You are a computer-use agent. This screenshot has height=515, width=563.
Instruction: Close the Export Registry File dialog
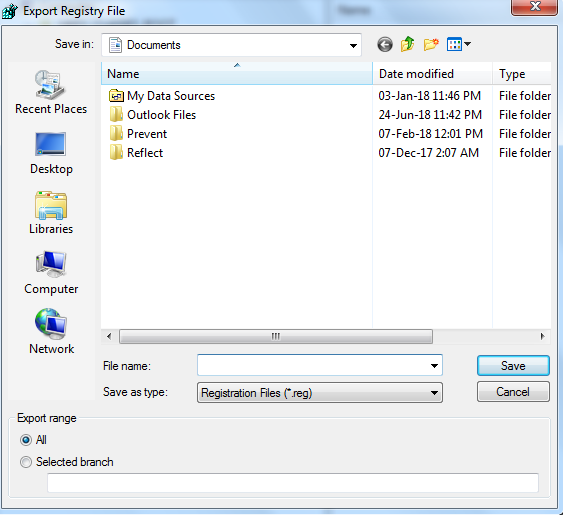535,6
